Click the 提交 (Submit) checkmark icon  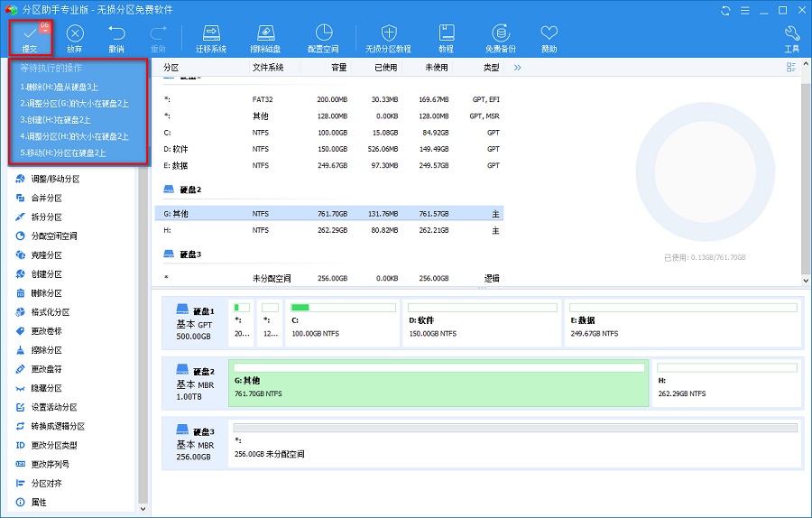30,34
